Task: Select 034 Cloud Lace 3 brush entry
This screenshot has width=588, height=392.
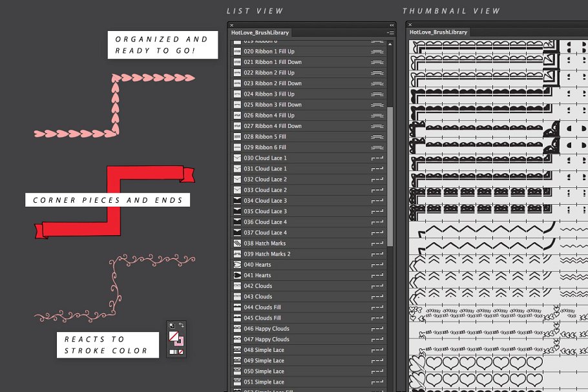Action: (265, 201)
